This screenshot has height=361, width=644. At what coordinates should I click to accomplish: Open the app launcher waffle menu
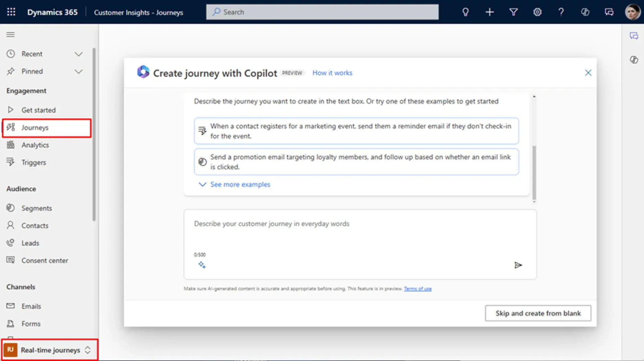[11, 12]
